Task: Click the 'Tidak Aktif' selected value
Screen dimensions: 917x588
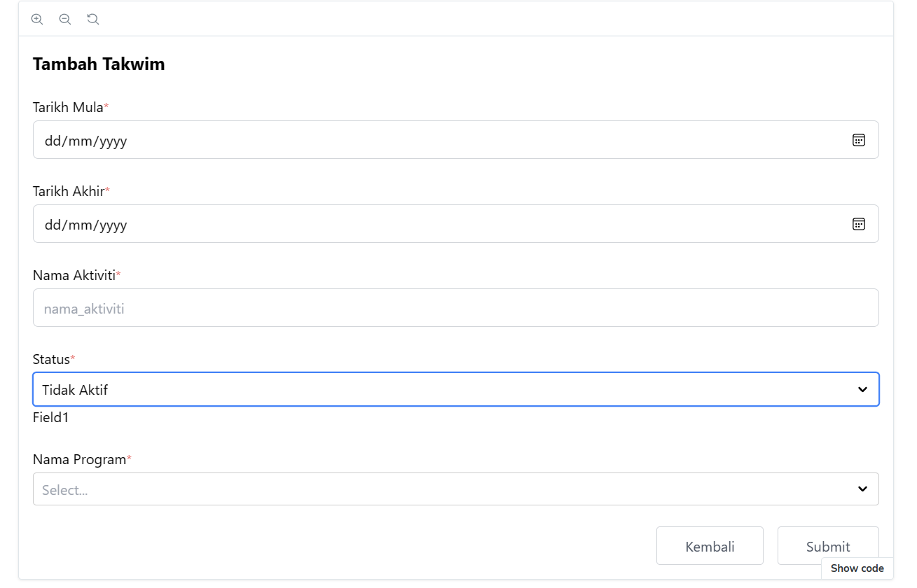Action: 75,390
